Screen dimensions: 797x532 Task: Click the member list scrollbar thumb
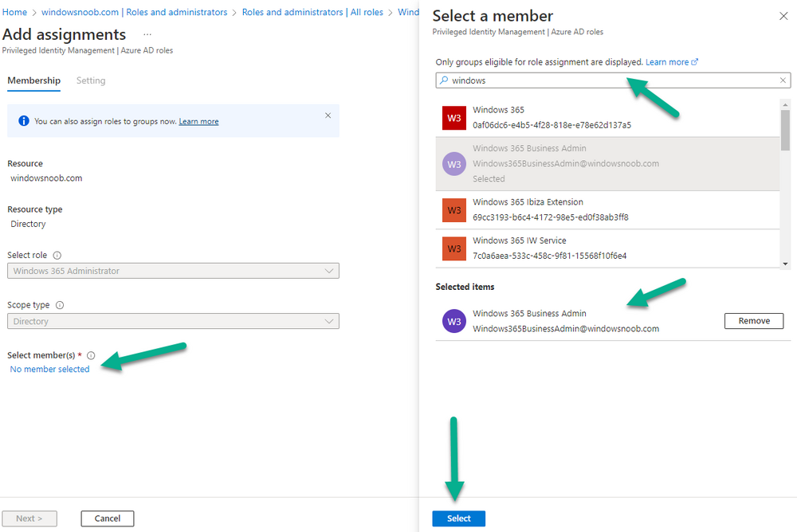pos(785,130)
